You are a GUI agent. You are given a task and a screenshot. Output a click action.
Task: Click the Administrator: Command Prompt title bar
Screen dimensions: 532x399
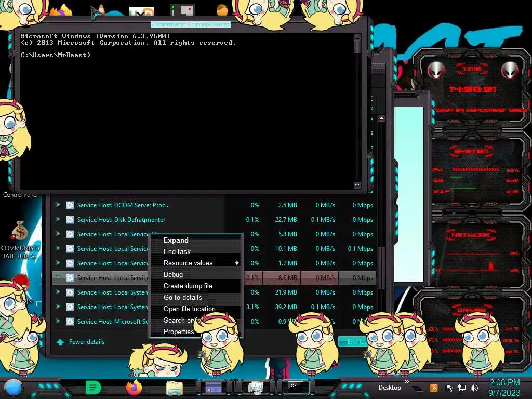tap(191, 24)
